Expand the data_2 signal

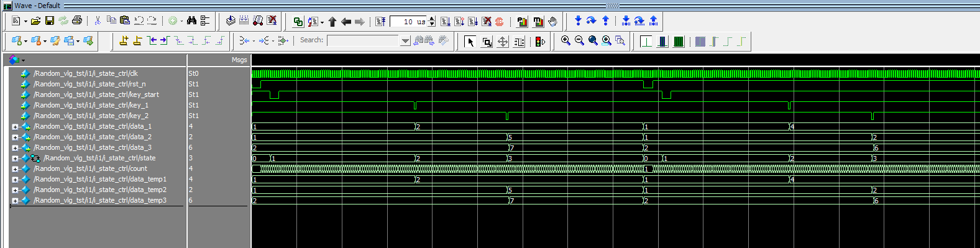click(15, 137)
